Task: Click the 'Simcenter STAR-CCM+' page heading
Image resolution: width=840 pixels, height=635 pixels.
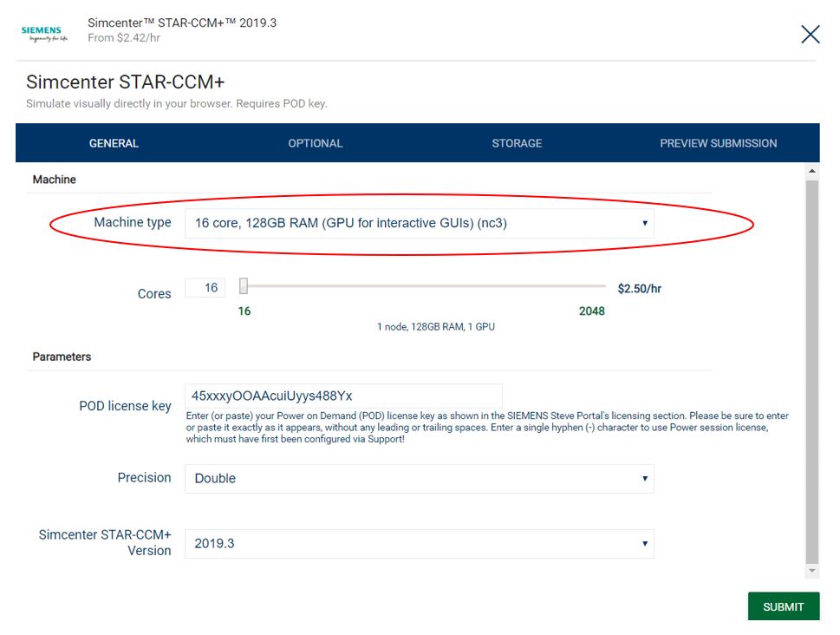Action: tap(126, 82)
